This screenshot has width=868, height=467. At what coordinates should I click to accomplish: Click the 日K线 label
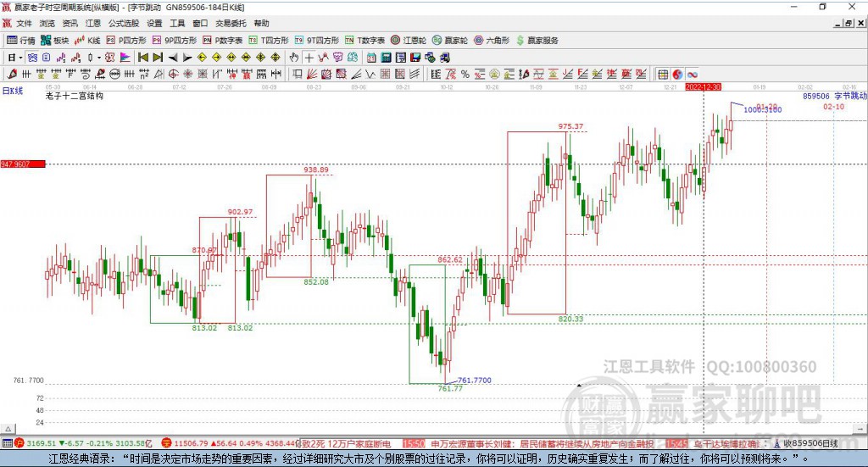tap(13, 91)
